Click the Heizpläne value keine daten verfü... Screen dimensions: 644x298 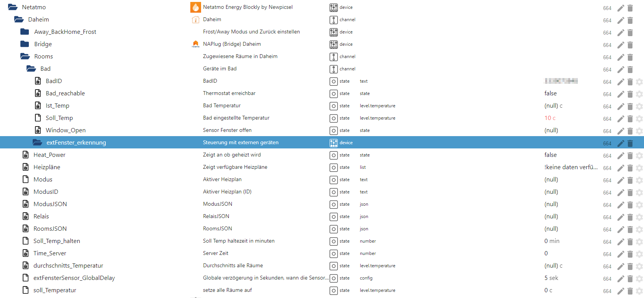(x=571, y=167)
